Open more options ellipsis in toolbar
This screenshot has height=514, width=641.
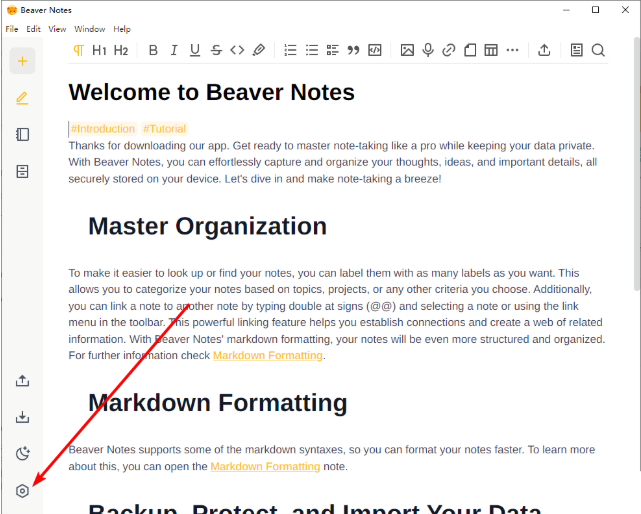pos(512,50)
